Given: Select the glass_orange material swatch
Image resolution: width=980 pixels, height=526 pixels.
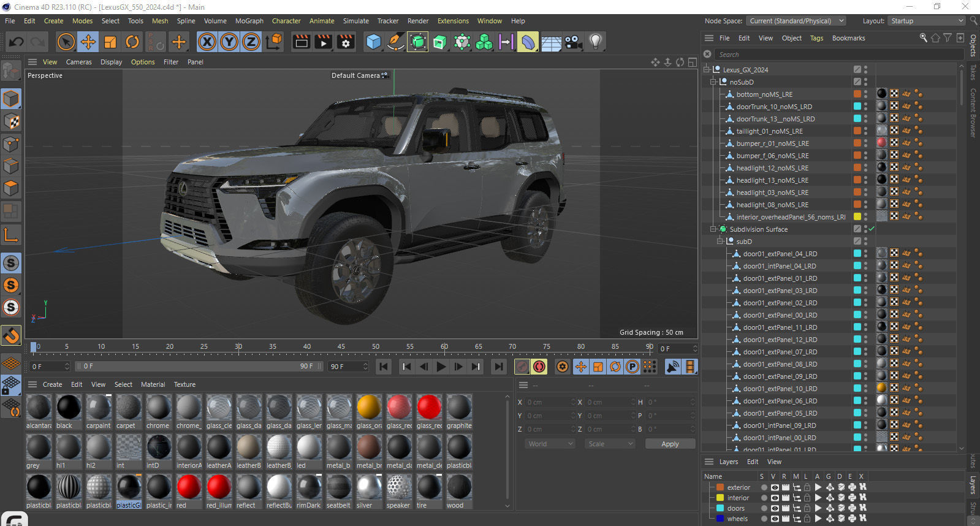Looking at the screenshot, I should [369, 412].
